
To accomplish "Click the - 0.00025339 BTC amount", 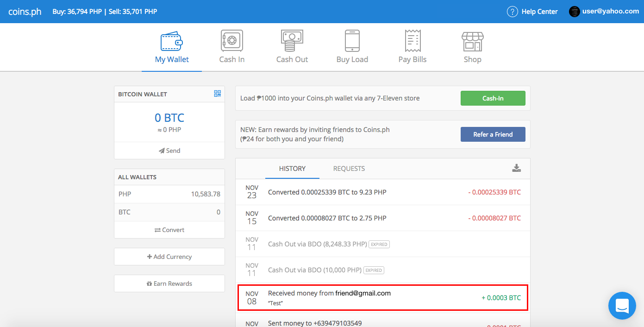I will pyautogui.click(x=494, y=192).
